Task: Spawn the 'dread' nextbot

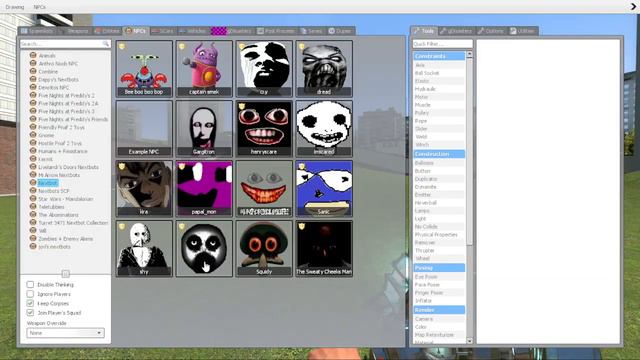Action: (x=324, y=69)
